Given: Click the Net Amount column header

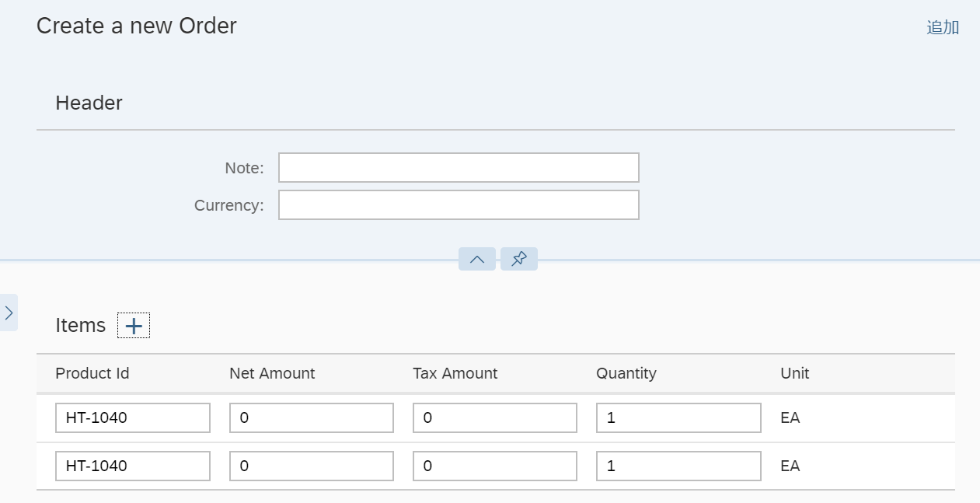Looking at the screenshot, I should 272,373.
